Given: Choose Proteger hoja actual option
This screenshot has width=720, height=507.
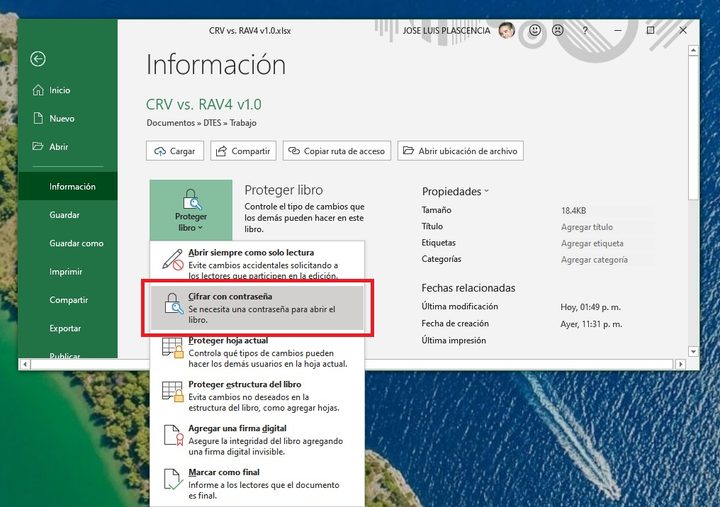Looking at the screenshot, I should click(257, 352).
